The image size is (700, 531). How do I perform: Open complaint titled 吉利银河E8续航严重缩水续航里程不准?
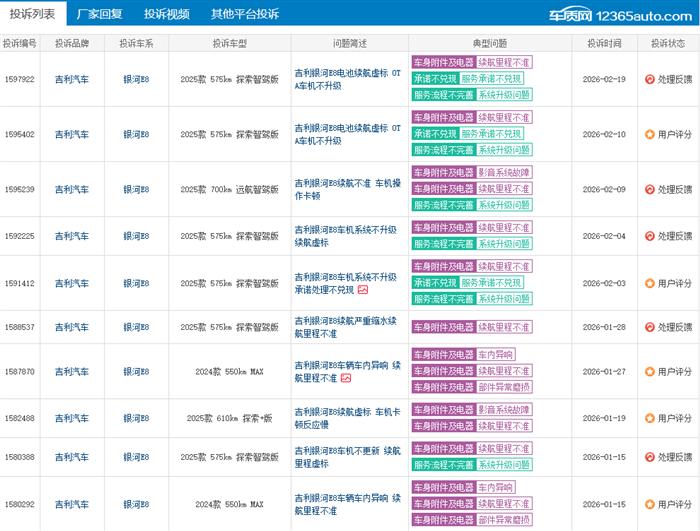[346, 327]
